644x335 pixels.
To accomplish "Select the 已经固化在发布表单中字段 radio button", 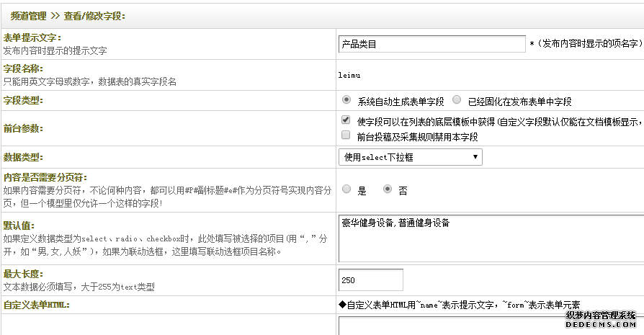I will point(457,100).
